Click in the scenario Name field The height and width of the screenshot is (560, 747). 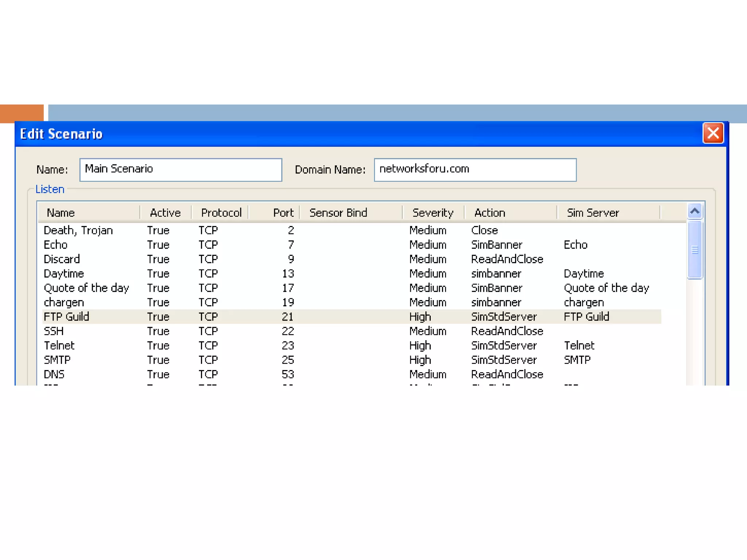tap(181, 170)
